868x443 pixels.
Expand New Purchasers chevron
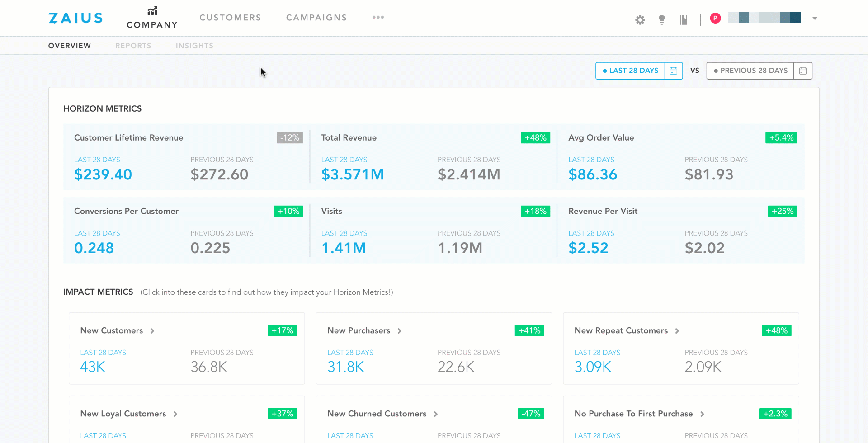[400, 331]
